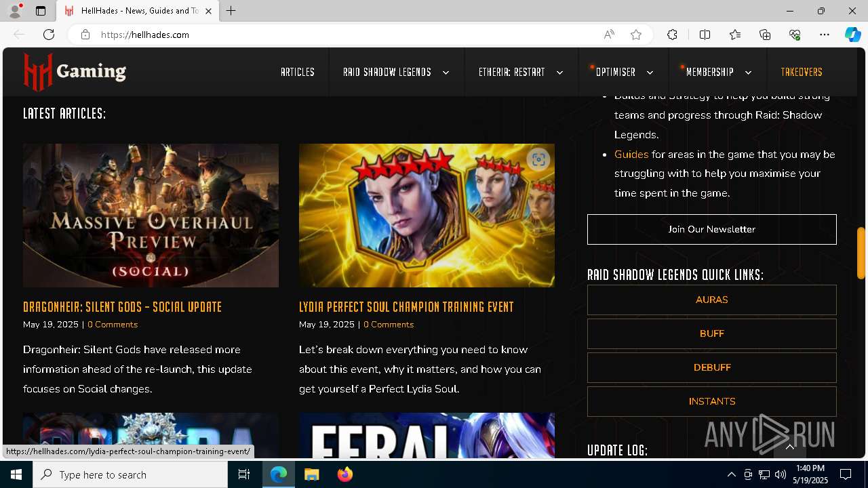The width and height of the screenshot is (868, 488).
Task: Go back using the browser back arrow
Action: pos(19,35)
